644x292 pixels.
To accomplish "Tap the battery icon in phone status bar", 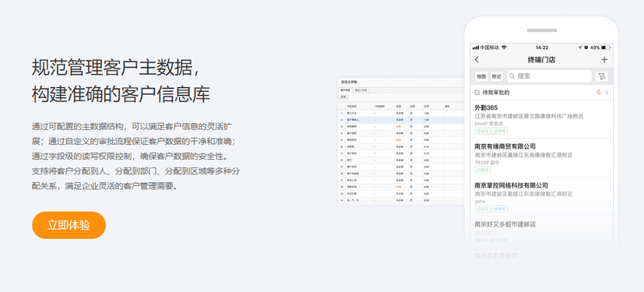I will (x=605, y=47).
